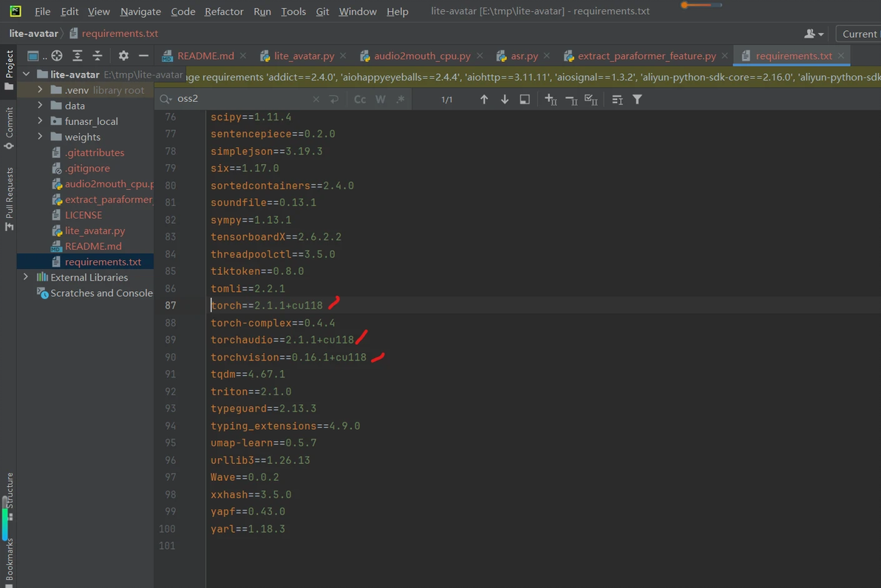Click Expand All in Project panel
Viewport: 881px width, 588px height.
[77, 55]
